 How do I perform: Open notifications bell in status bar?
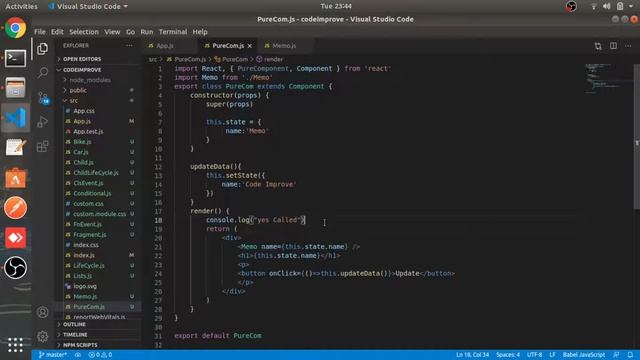(630, 355)
